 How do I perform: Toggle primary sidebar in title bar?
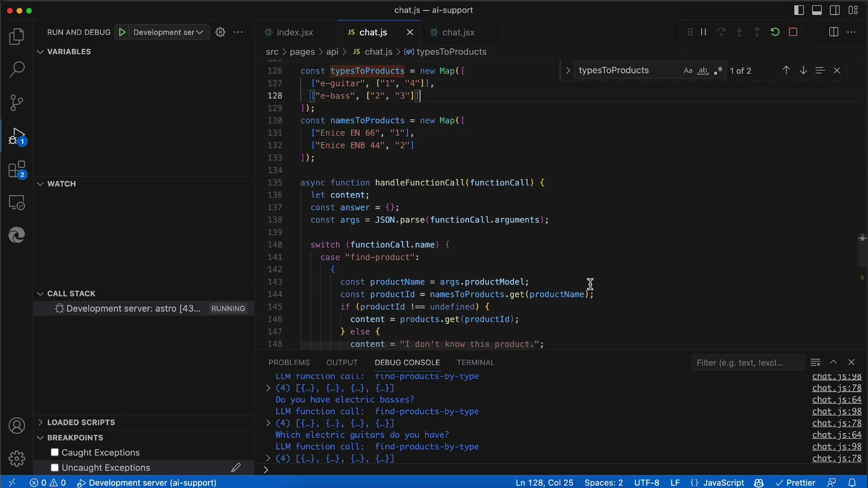[x=799, y=10]
